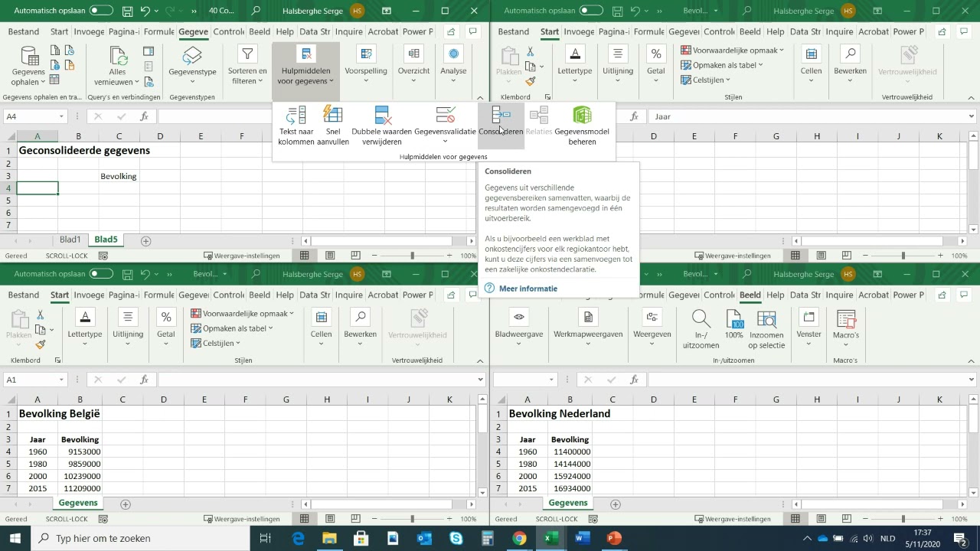Toggle Automatisch opslaan in top-right window
Screen dimensions: 980x551
click(x=591, y=11)
